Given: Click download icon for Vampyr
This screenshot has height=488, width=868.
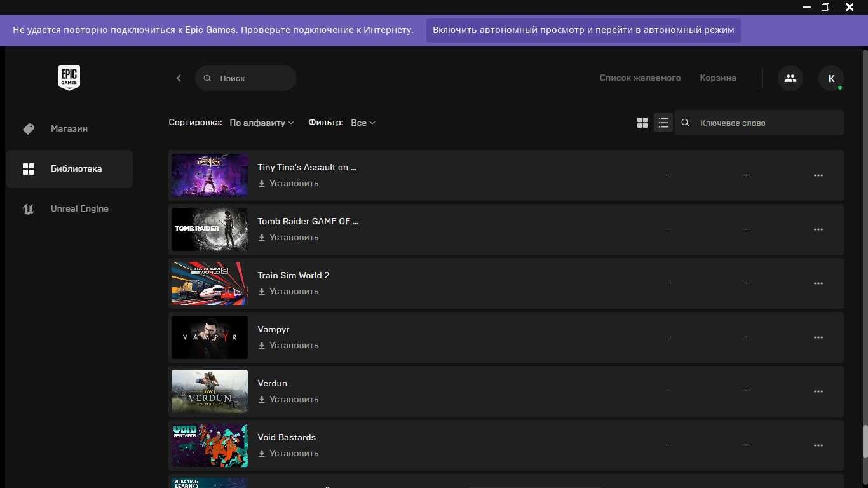Looking at the screenshot, I should [262, 346].
